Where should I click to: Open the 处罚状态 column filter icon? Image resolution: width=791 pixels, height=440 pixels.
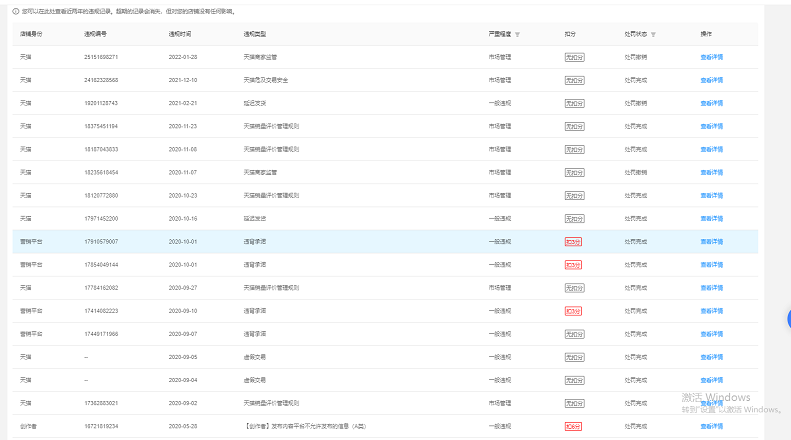[x=653, y=34]
